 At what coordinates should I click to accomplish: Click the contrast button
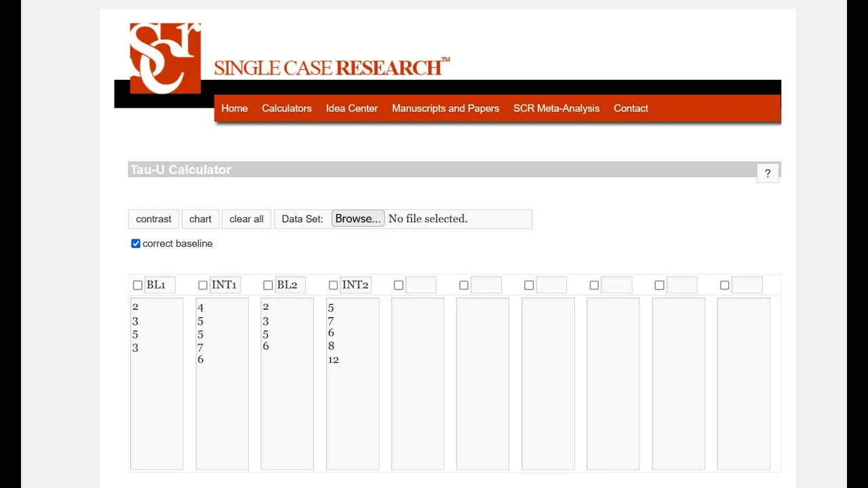point(154,219)
